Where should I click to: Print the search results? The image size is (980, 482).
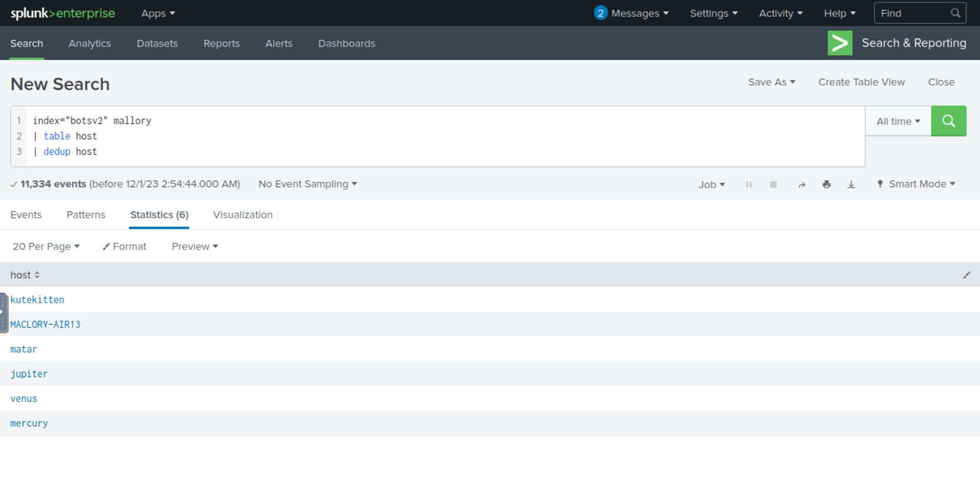click(827, 184)
